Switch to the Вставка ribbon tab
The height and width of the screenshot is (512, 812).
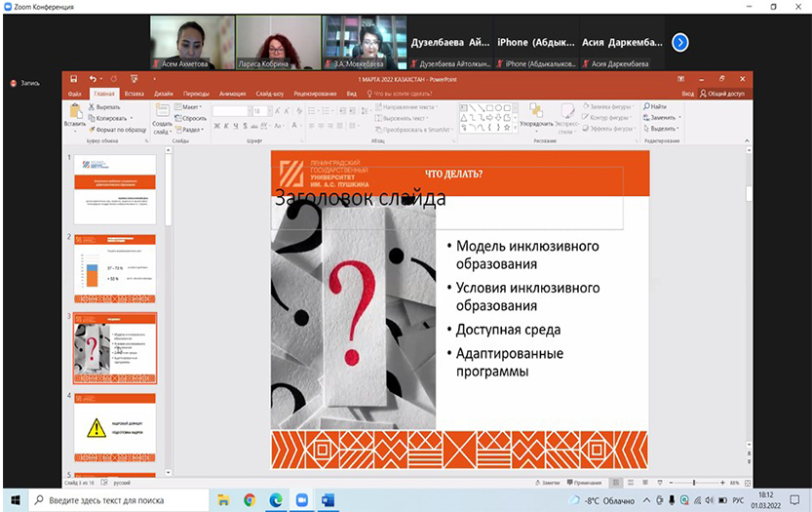pos(135,94)
